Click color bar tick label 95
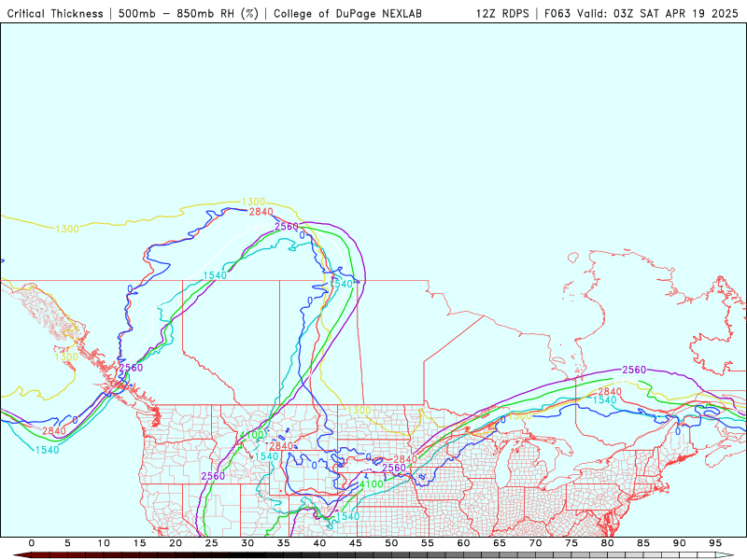The width and height of the screenshot is (747, 560). click(715, 543)
